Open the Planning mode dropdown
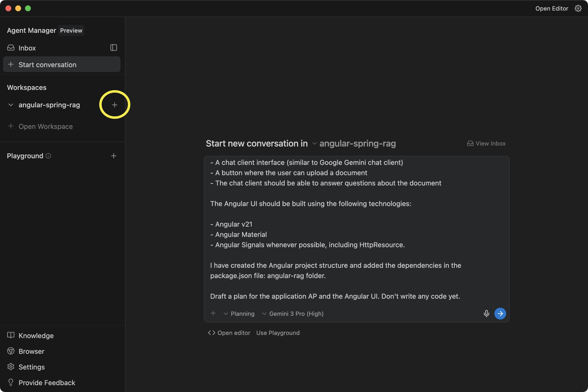 coord(239,314)
